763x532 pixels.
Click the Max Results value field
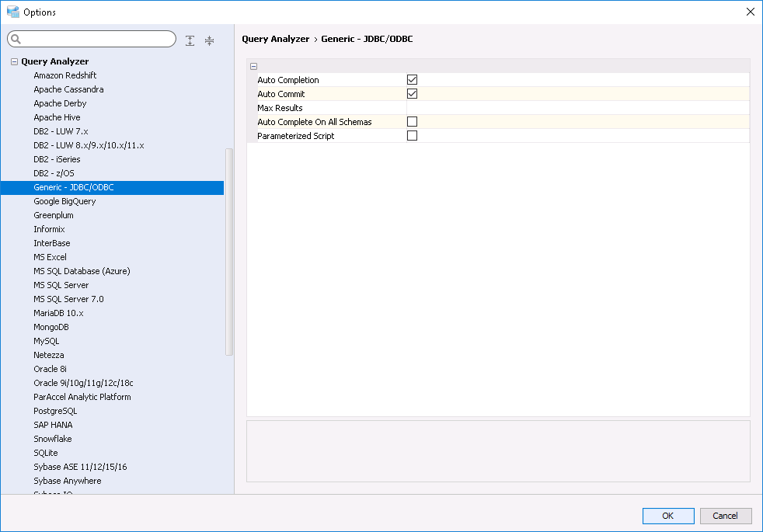(x=577, y=108)
